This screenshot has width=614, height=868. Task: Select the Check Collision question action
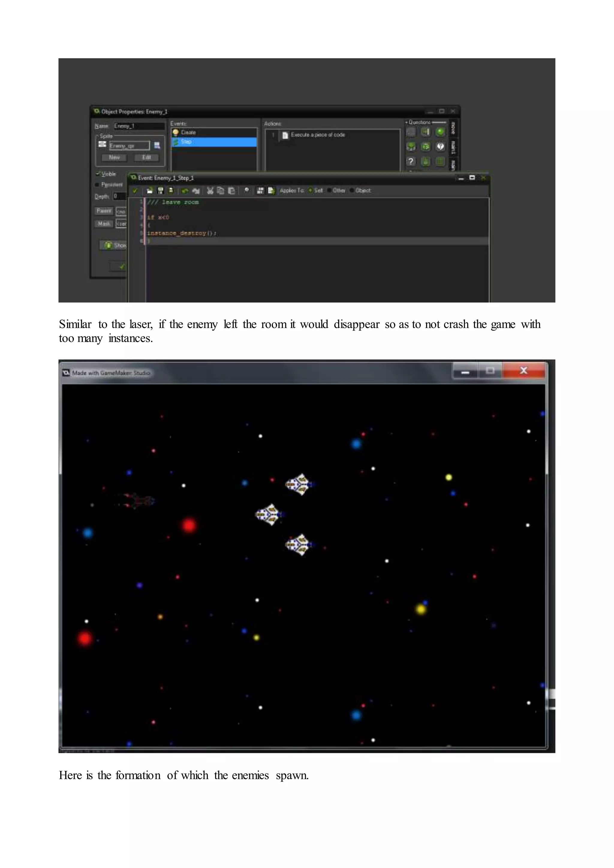coord(426,132)
